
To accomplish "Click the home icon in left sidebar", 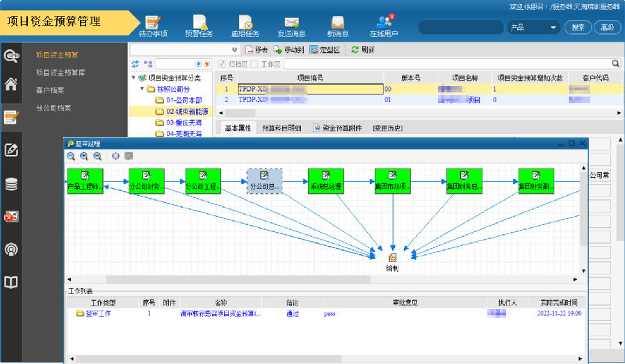I will [11, 85].
